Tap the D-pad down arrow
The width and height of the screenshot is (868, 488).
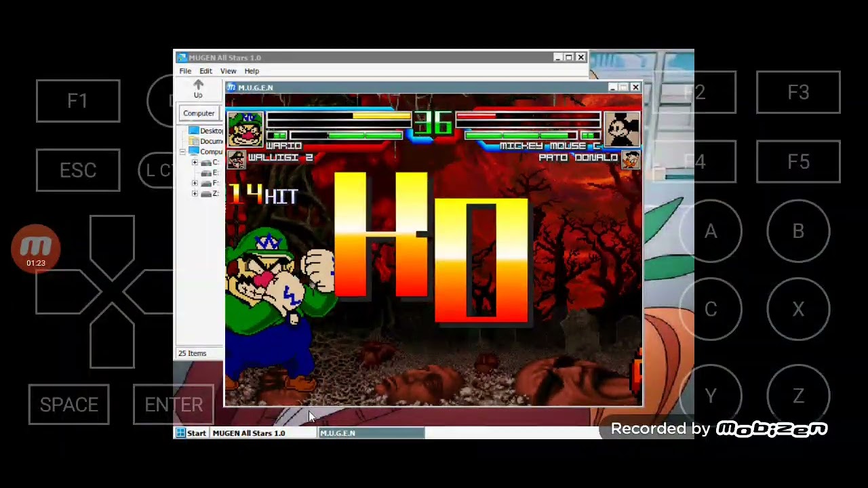click(112, 336)
